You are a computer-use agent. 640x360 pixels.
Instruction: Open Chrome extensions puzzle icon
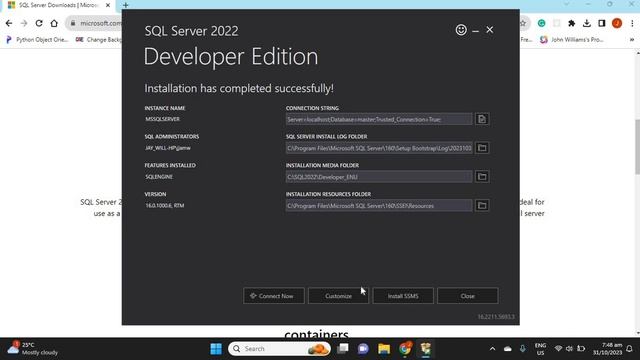(571, 23)
